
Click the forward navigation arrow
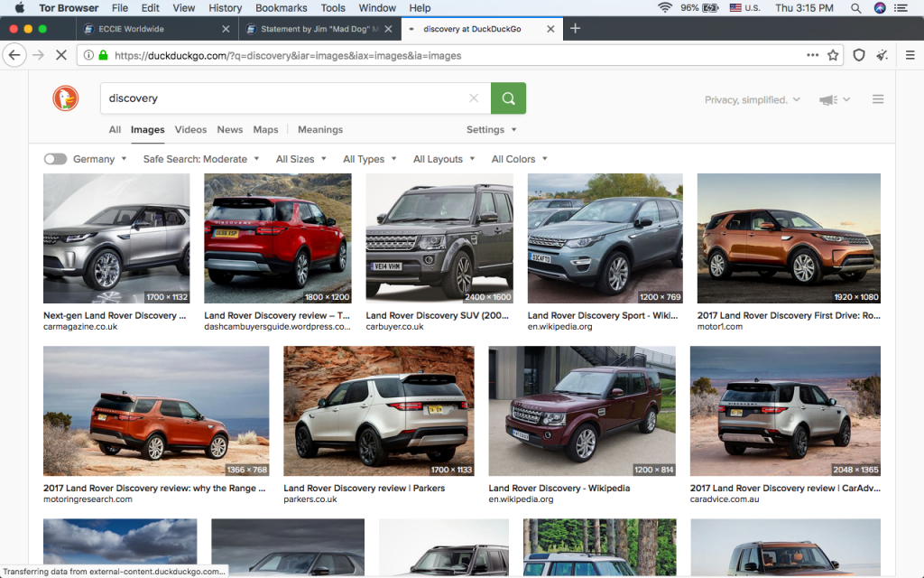point(38,55)
